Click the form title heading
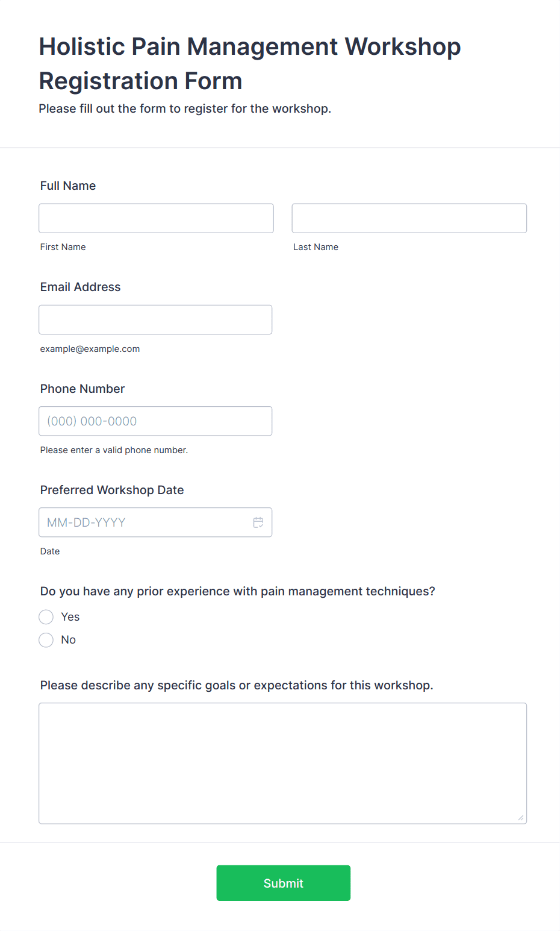The width and height of the screenshot is (560, 931). tap(250, 63)
